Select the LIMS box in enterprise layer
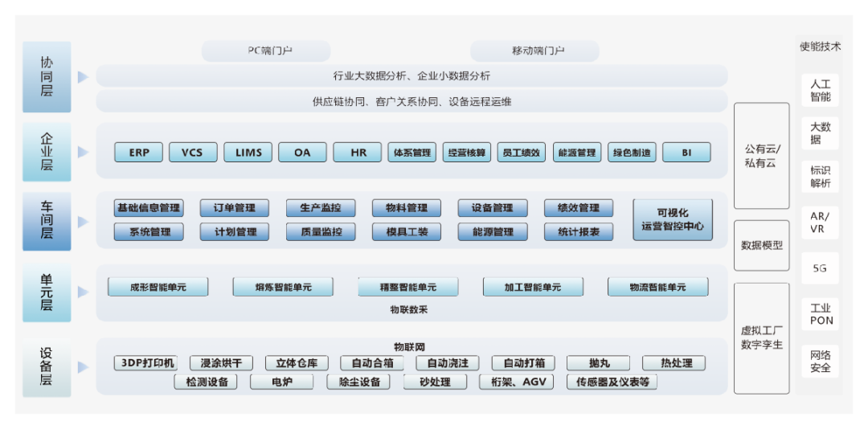 [x=248, y=153]
